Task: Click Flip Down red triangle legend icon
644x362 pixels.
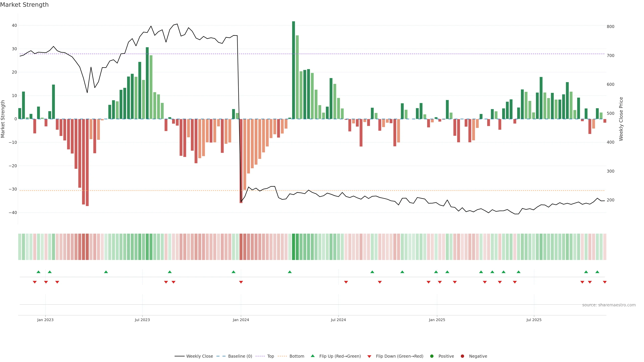Action: pos(369,356)
